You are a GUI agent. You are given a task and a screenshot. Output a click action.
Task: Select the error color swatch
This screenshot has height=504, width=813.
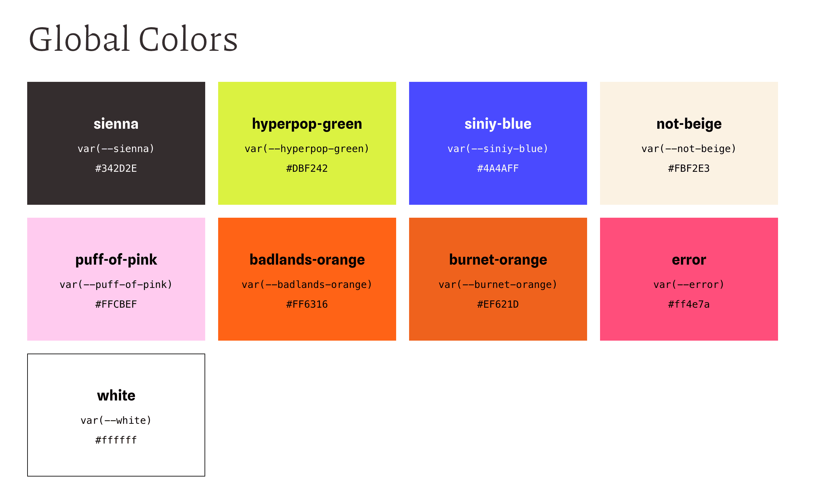coord(689,279)
